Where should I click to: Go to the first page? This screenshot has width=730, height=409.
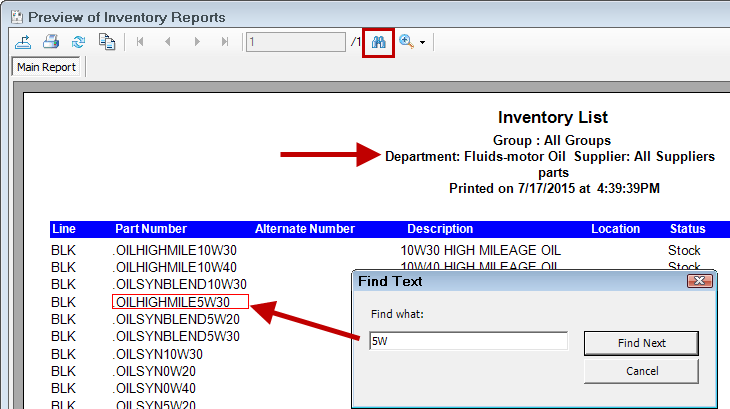point(141,42)
